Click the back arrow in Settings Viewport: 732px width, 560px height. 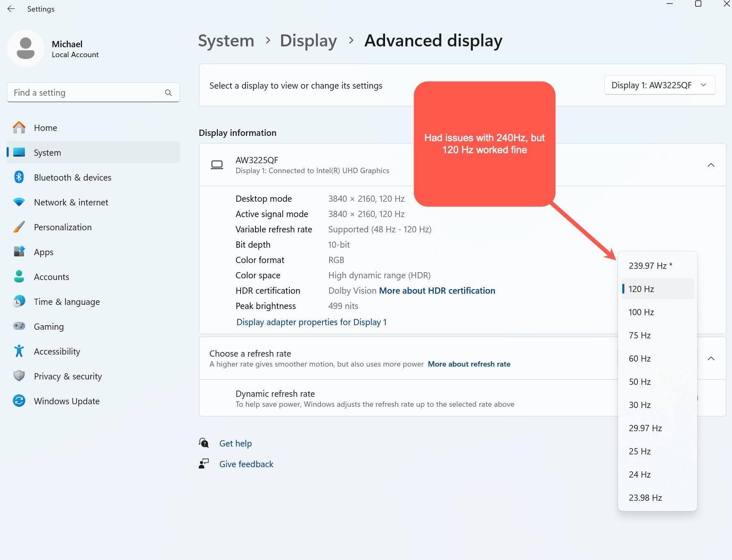[x=11, y=9]
